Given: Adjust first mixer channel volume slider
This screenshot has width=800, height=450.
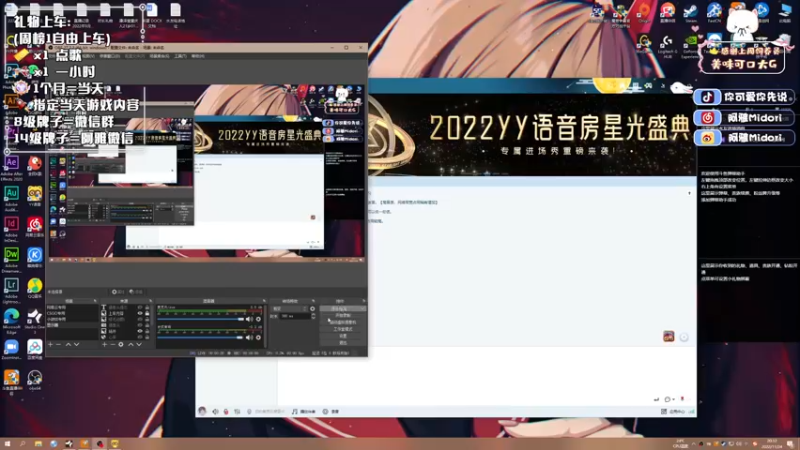Looking at the screenshot, I should point(201,319).
